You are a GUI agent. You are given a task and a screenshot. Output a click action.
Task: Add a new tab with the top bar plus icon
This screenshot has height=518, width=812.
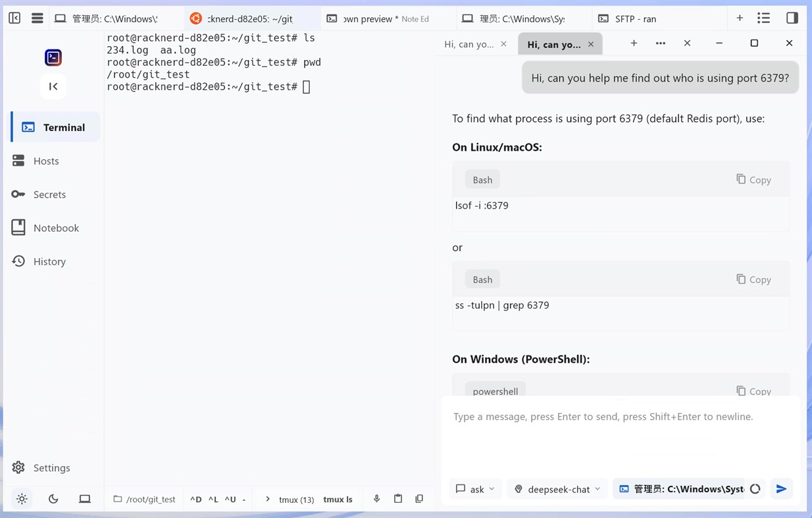pos(740,18)
